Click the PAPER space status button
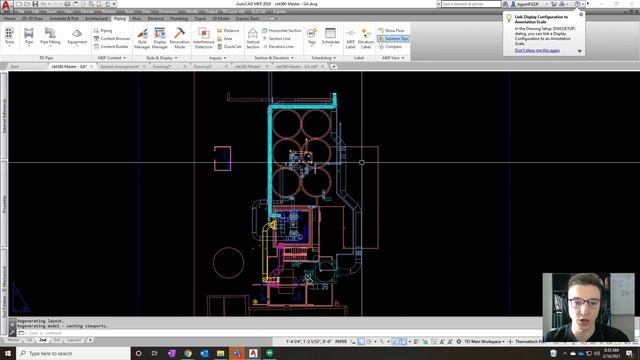 [x=341, y=341]
